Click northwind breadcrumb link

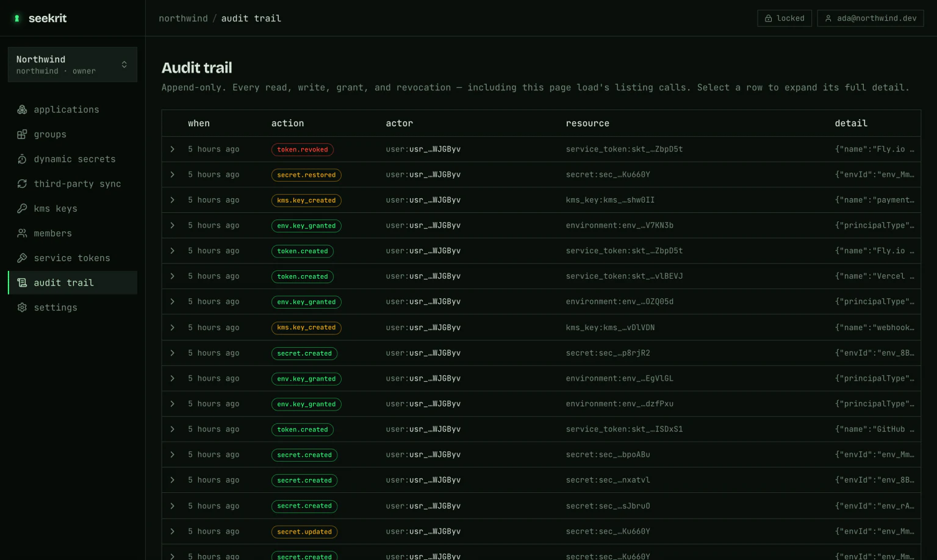pos(183,18)
